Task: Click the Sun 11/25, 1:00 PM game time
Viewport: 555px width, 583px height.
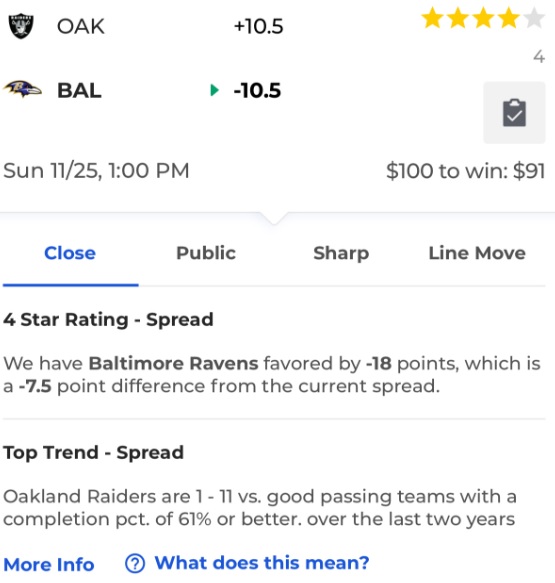Action: 96,171
